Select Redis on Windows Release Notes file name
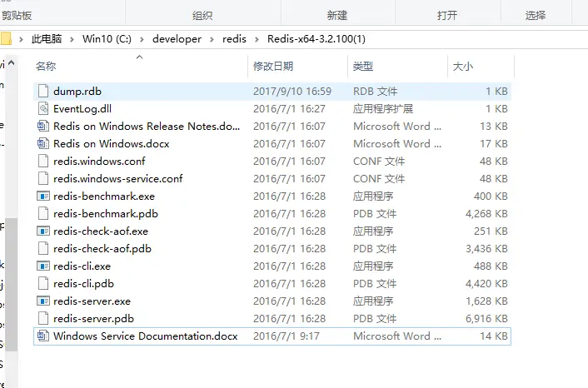 click(147, 126)
